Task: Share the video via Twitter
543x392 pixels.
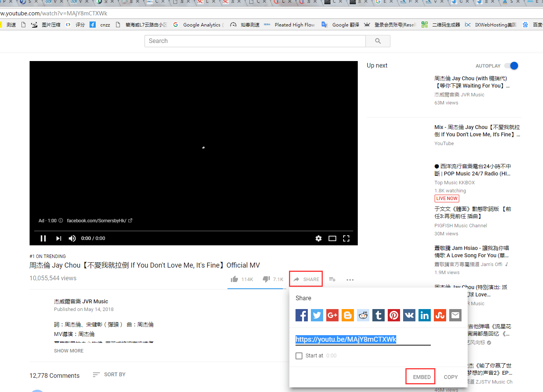Action: (317, 315)
